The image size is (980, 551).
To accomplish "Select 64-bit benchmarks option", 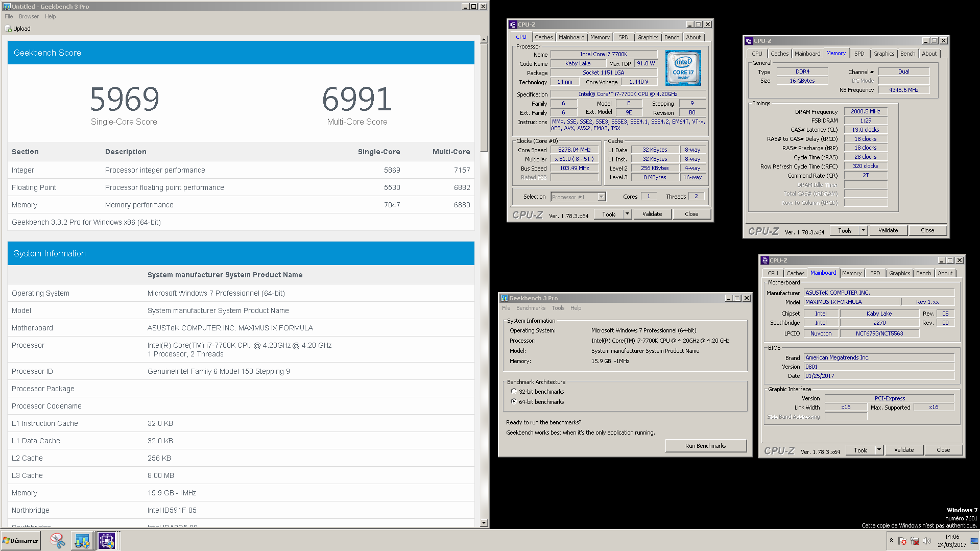I will (514, 402).
